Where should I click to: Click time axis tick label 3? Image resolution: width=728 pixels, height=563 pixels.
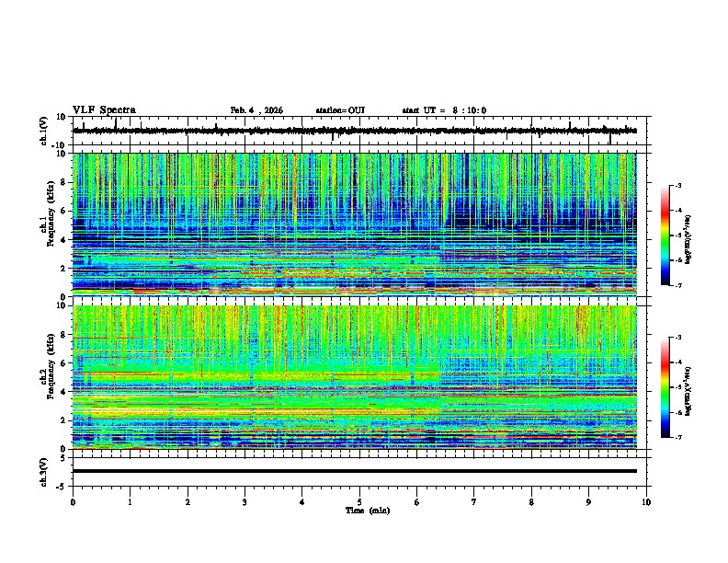coord(245,502)
